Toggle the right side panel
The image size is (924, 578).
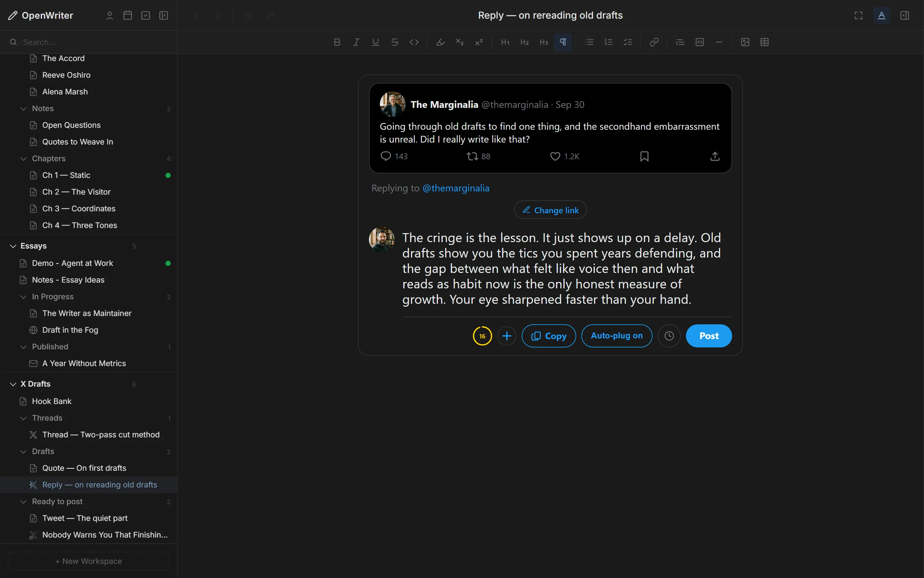click(904, 15)
